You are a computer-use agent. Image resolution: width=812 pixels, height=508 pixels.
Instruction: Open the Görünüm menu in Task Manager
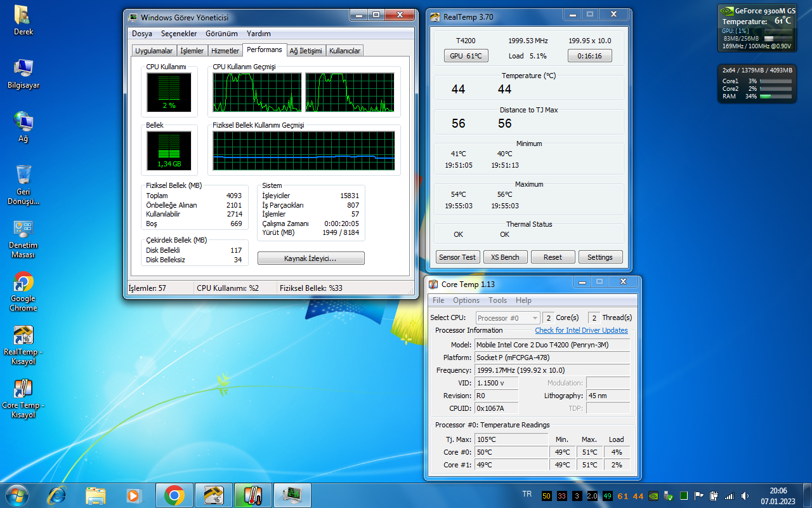(221, 34)
